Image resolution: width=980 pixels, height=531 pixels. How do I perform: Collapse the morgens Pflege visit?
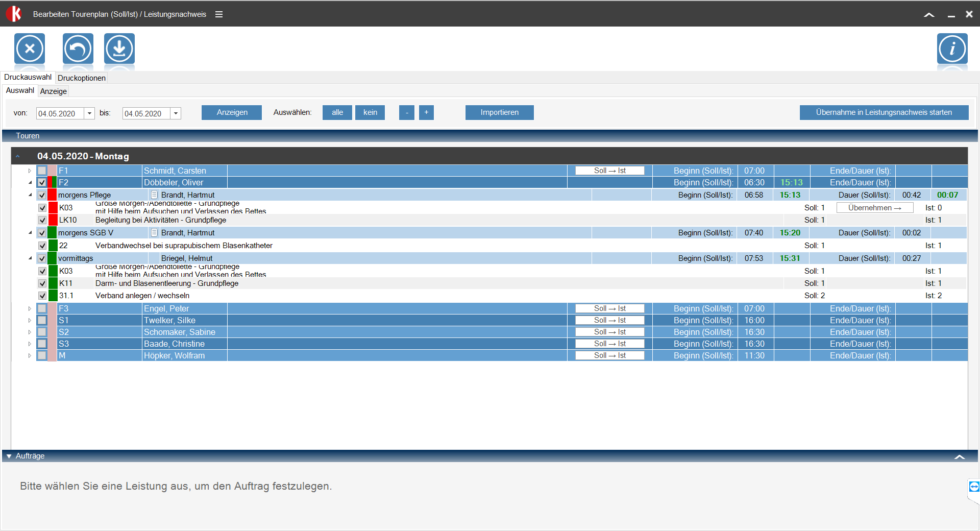click(30, 195)
